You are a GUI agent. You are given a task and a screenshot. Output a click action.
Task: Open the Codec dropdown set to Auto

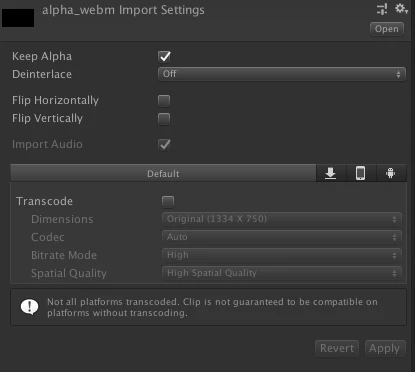pyautogui.click(x=282, y=237)
